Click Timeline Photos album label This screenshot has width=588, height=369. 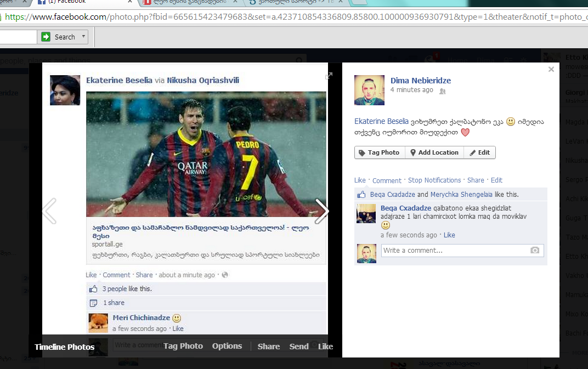pos(65,347)
